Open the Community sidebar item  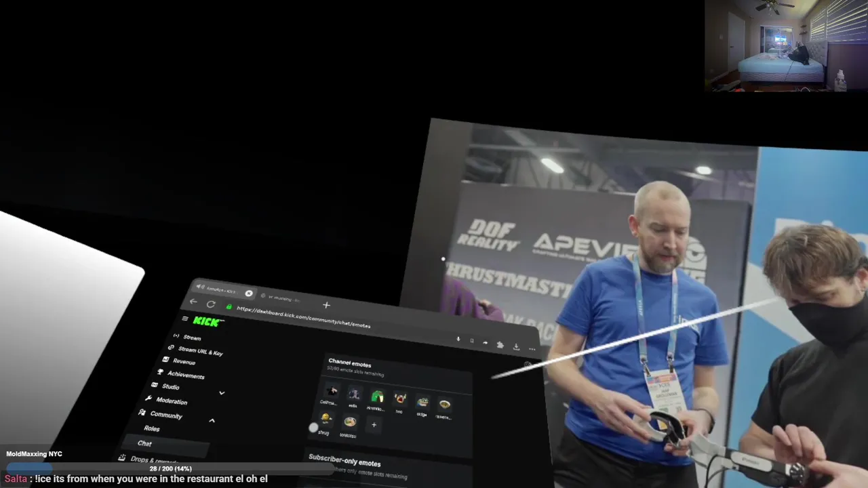[161, 414]
